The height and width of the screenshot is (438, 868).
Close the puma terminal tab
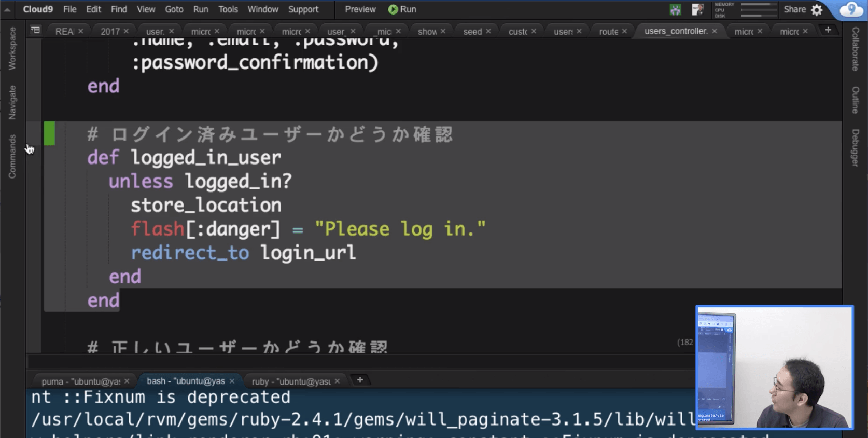click(x=127, y=381)
